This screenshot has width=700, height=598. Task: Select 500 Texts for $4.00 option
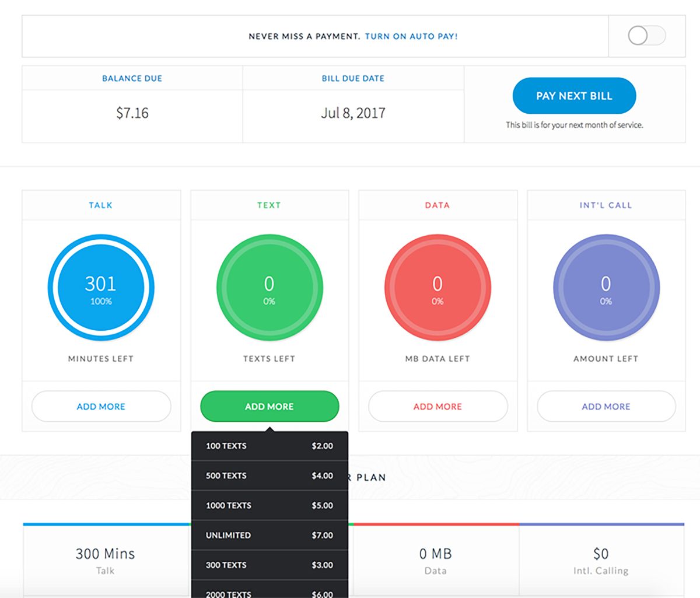(269, 476)
